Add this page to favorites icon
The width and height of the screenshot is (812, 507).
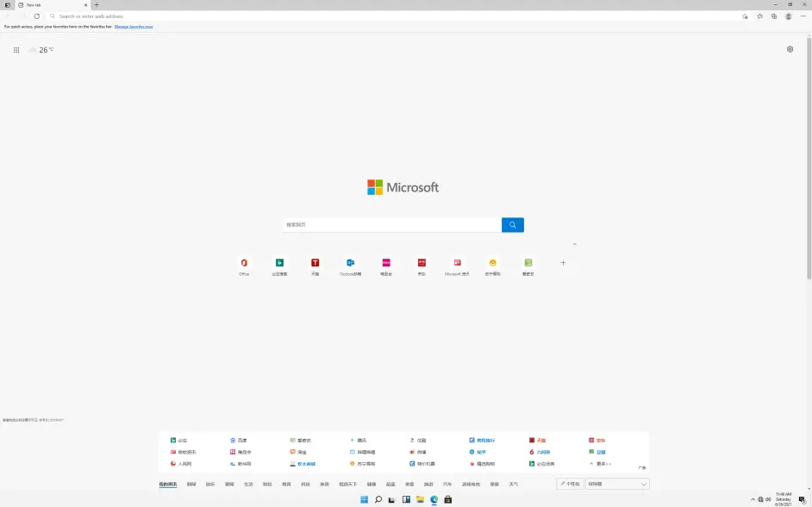pos(745,16)
